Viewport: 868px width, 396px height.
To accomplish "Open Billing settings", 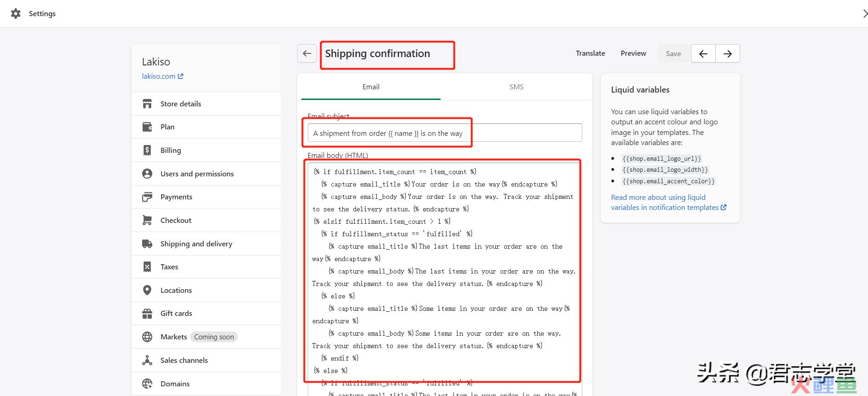I will [206, 150].
